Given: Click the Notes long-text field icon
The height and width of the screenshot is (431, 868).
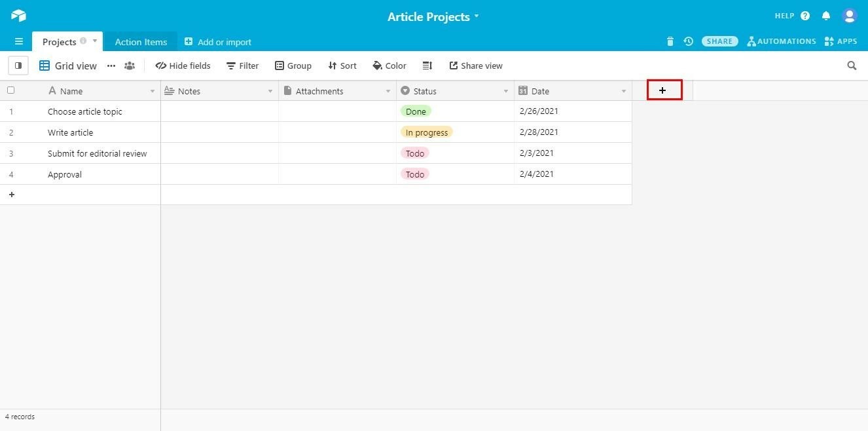Looking at the screenshot, I should coord(169,90).
